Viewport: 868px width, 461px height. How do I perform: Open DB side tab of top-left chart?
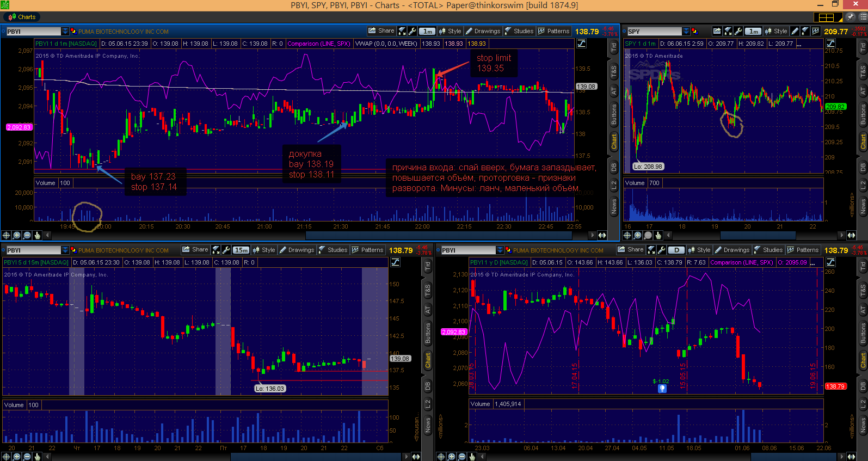pyautogui.click(x=614, y=167)
